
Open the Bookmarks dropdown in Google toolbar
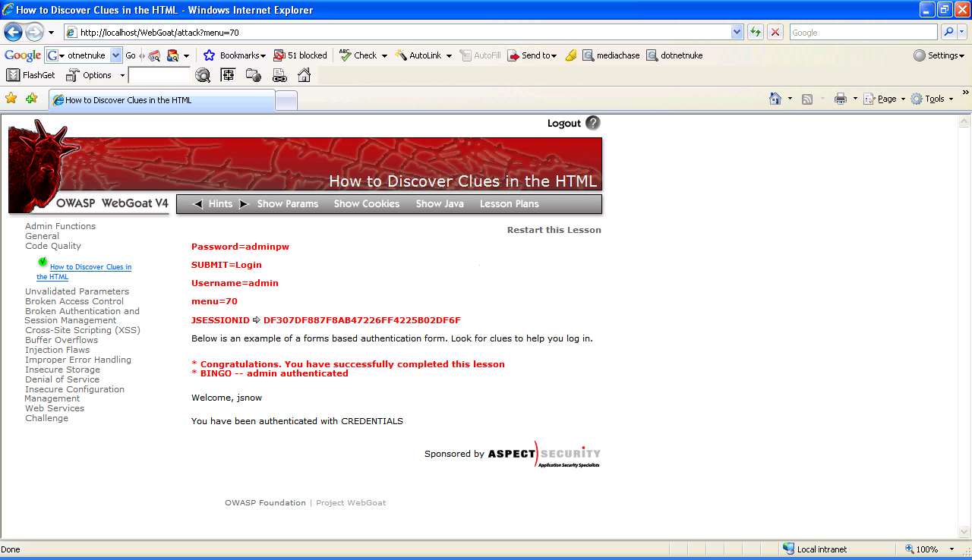(x=235, y=55)
